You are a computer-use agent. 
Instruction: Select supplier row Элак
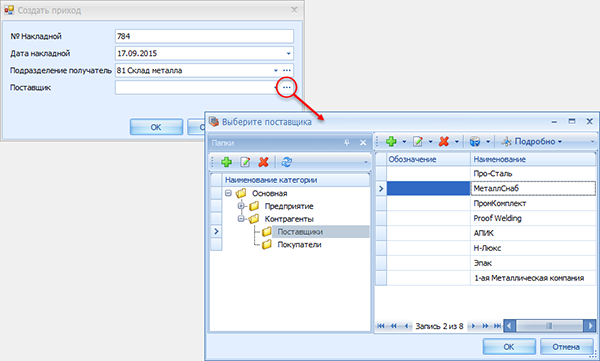click(x=491, y=263)
